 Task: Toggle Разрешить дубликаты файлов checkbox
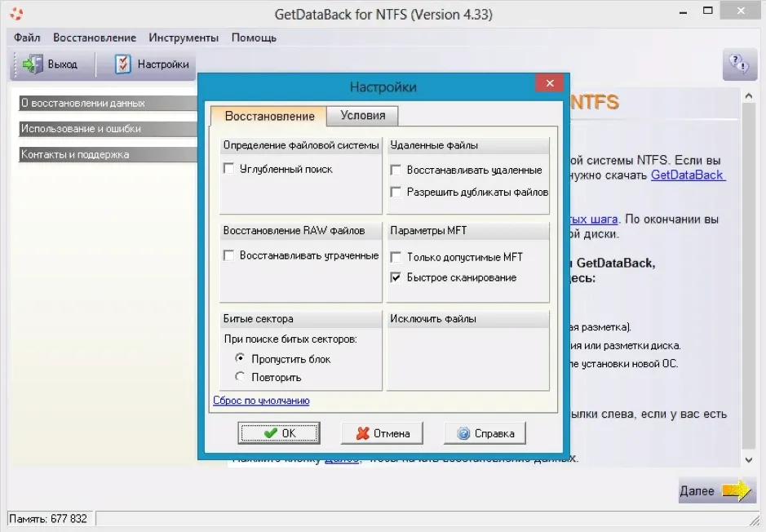pyautogui.click(x=396, y=193)
